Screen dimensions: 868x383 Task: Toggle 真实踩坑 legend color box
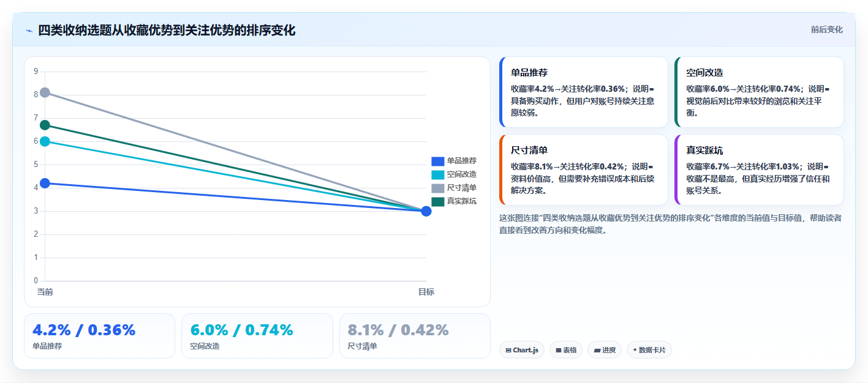coord(437,201)
